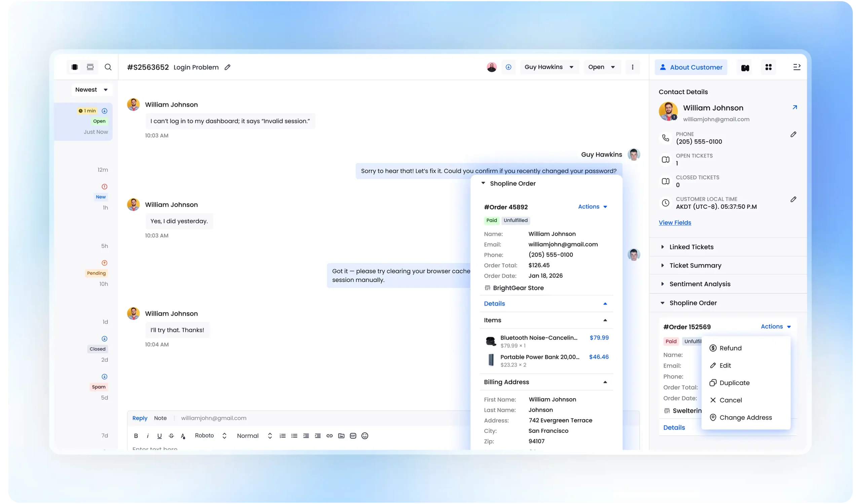
Task: Toggle underline formatting in the editor
Action: [x=159, y=436]
